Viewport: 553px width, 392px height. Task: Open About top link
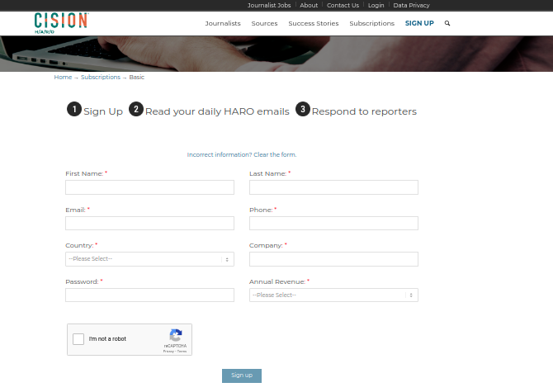(309, 5)
